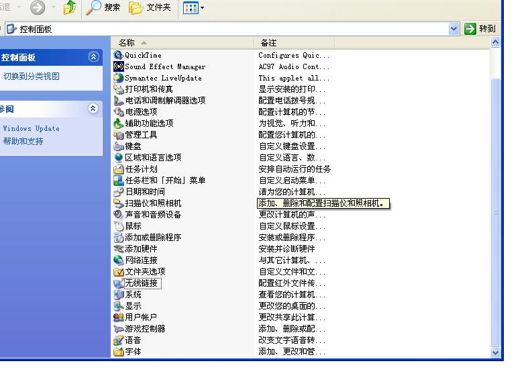Collapse the 控制面板 sidebar panel
The width and height of the screenshot is (532, 392).
[94, 56]
